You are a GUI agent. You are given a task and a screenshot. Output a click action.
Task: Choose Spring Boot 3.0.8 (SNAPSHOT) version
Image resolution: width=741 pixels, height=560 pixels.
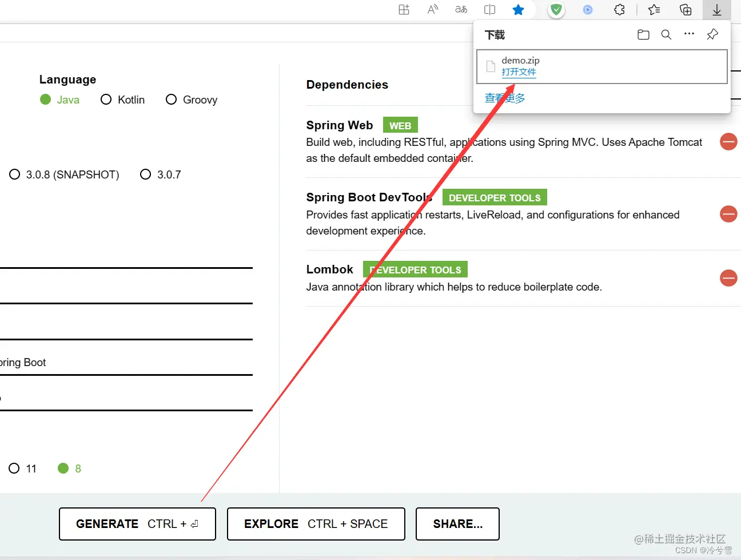(x=64, y=174)
